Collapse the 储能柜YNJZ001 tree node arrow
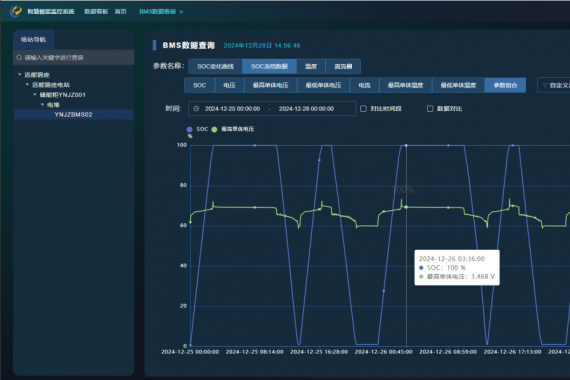 click(35, 95)
